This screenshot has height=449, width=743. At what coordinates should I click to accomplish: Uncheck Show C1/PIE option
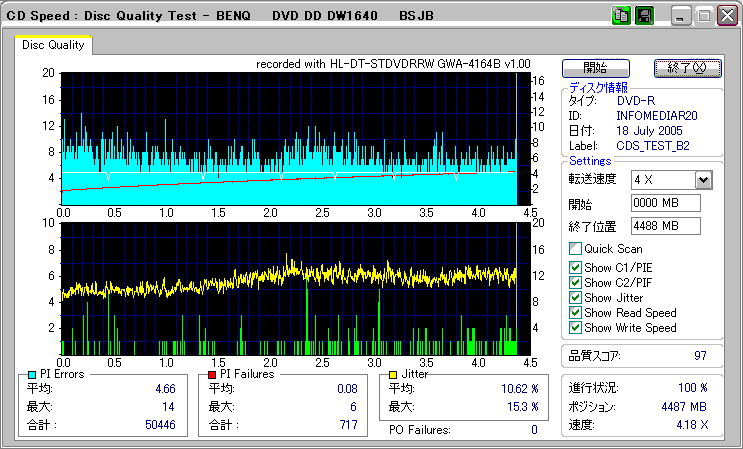click(575, 267)
